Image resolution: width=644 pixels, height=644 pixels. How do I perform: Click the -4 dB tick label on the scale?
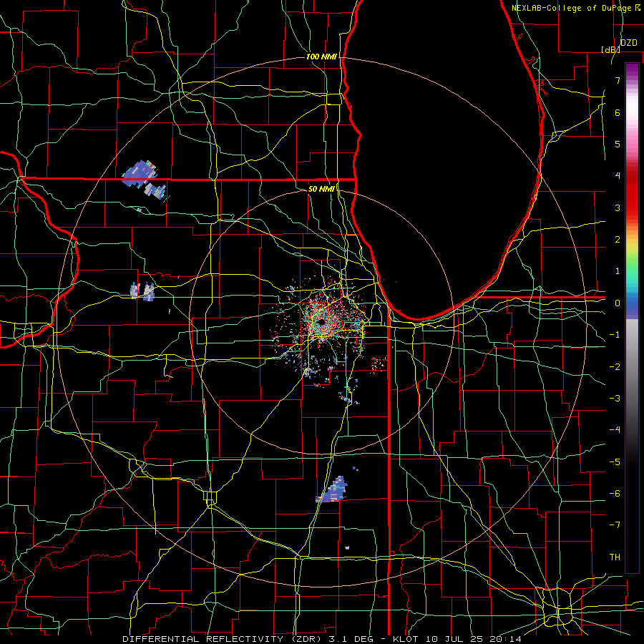(615, 430)
